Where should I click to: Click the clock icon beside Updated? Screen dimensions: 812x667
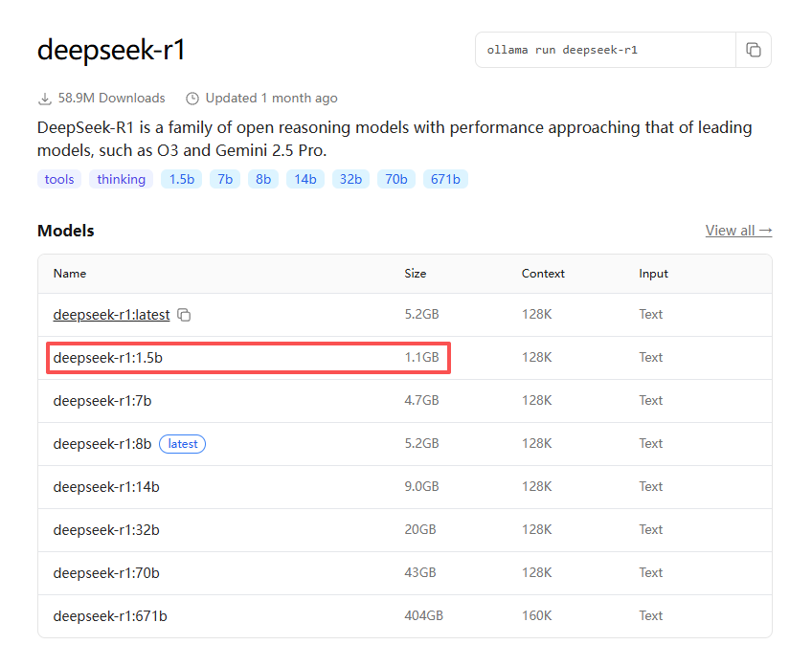pyautogui.click(x=192, y=99)
